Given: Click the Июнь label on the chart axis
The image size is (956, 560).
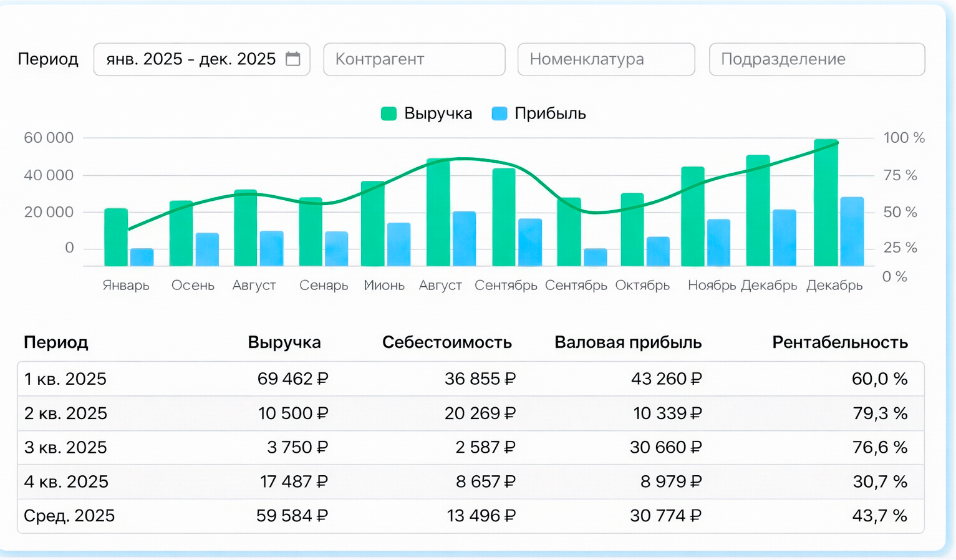Looking at the screenshot, I should pyautogui.click(x=384, y=286).
